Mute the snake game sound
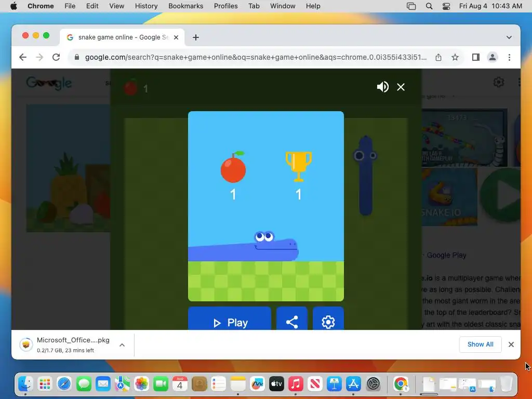 (383, 87)
